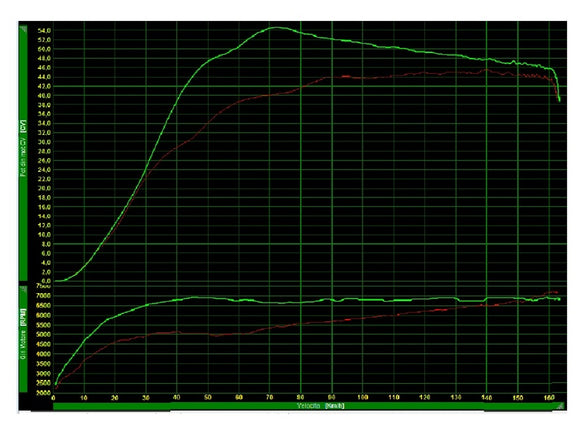Click the '80' tick label on speed axis

[301, 398]
